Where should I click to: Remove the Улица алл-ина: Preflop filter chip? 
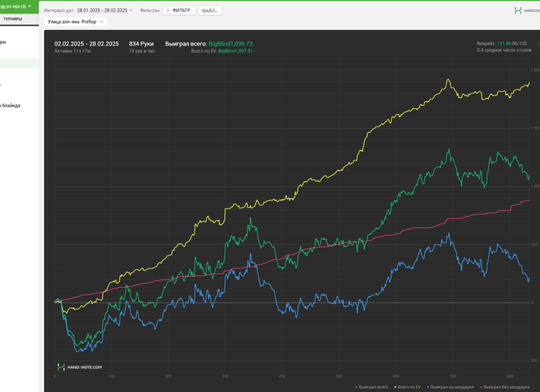pyautogui.click(x=102, y=22)
